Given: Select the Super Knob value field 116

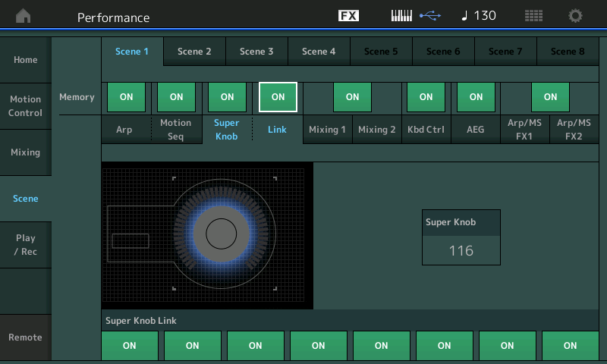Looking at the screenshot, I should [461, 250].
